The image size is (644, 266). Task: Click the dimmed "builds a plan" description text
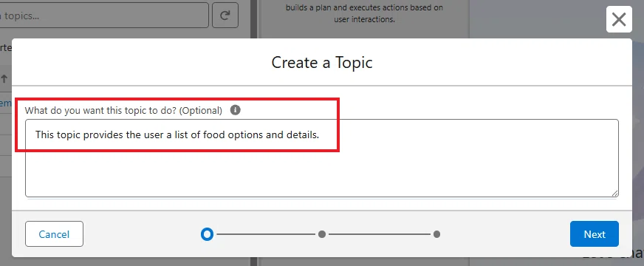[364, 13]
